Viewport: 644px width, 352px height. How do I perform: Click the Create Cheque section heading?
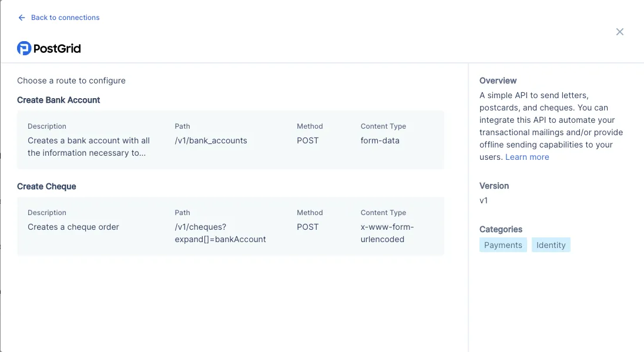tap(46, 186)
